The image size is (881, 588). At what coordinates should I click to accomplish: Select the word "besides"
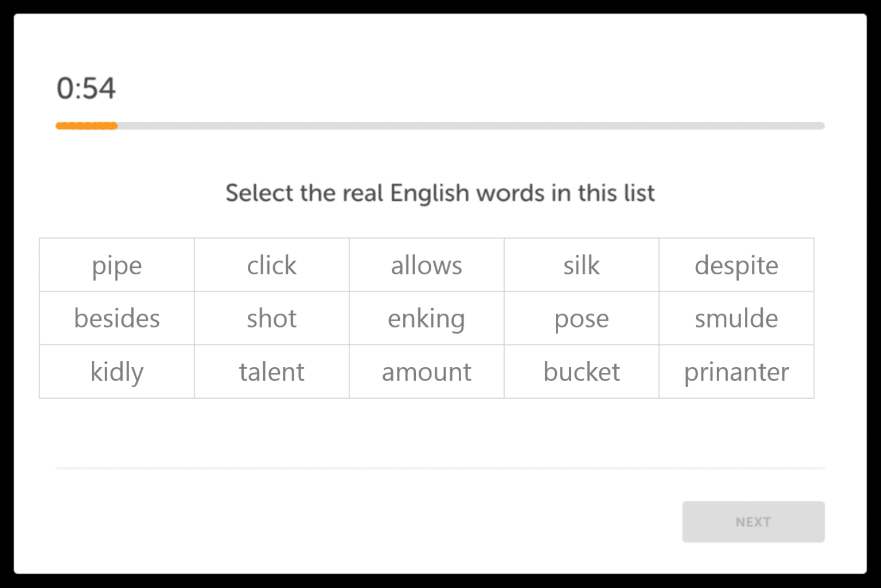(x=116, y=318)
